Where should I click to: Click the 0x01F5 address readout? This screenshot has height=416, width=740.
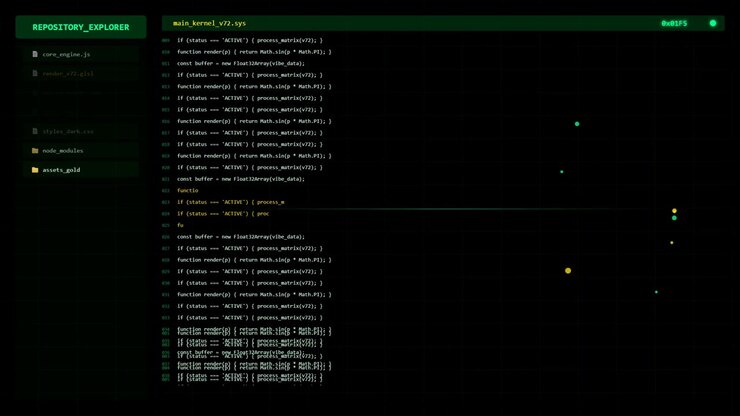point(674,23)
